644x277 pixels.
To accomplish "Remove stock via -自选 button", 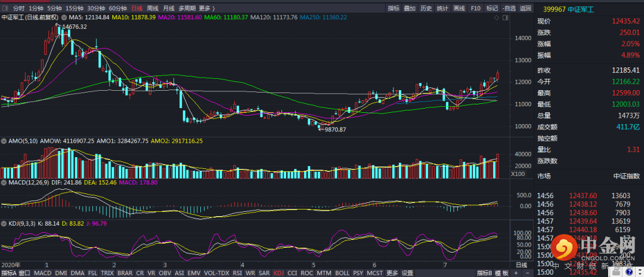I will pyautogui.click(x=509, y=8).
